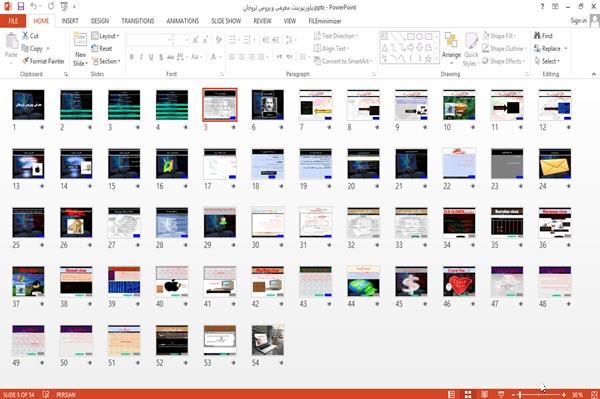Switch to the INSERT tab
The height and width of the screenshot is (399, 600).
pyautogui.click(x=70, y=21)
